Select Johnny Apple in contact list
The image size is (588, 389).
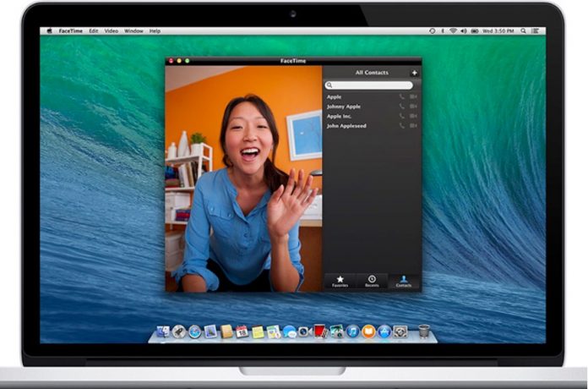tap(372, 107)
